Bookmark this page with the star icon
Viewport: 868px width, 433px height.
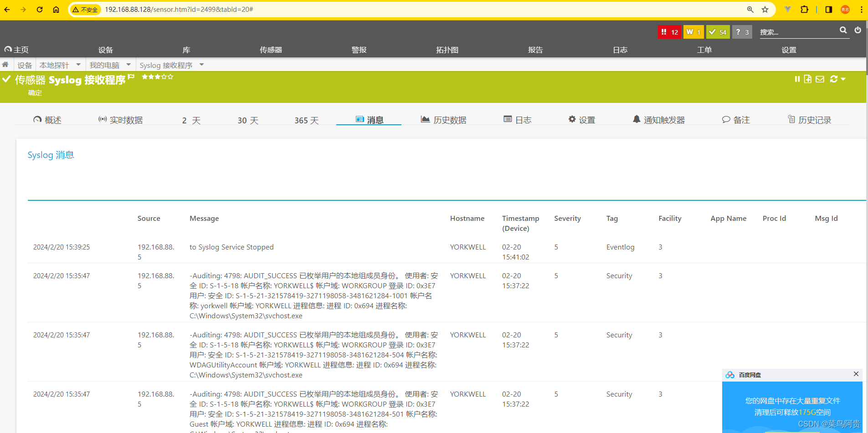[x=765, y=10]
